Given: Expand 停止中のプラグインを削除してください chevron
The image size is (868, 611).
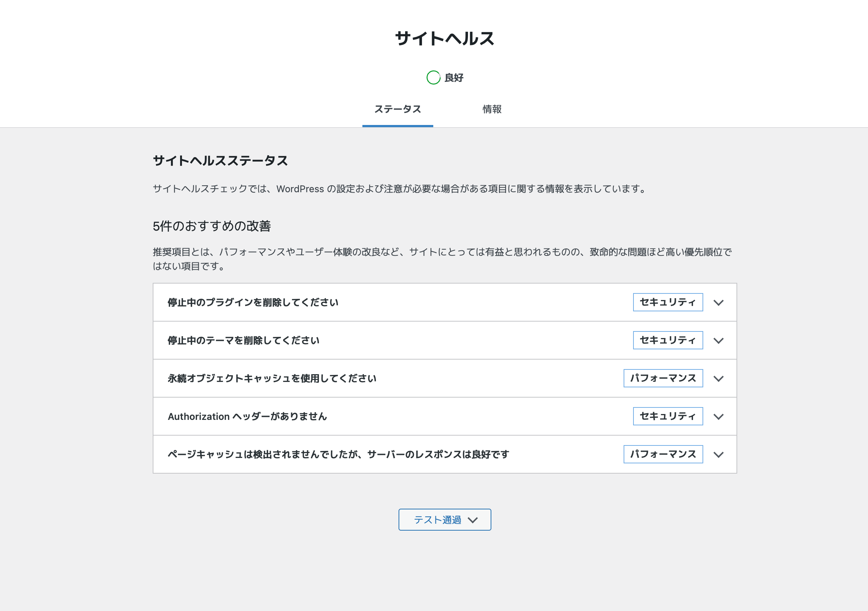Looking at the screenshot, I should pyautogui.click(x=718, y=303).
